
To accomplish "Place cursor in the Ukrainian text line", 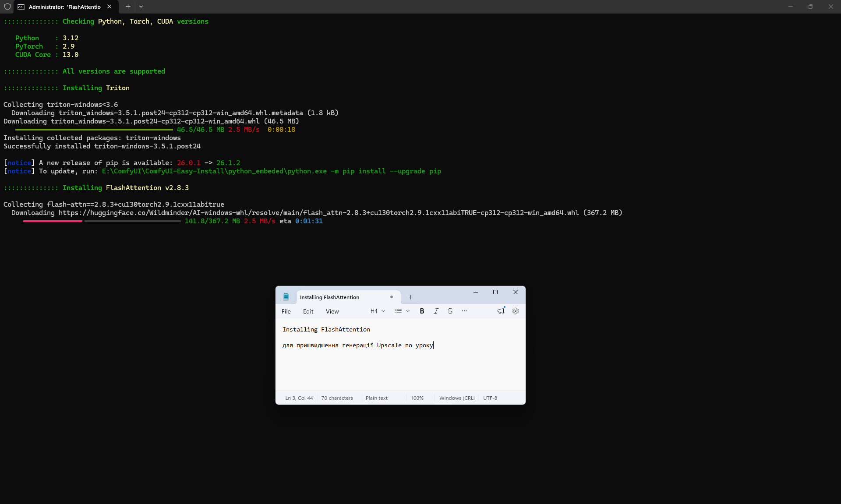I will point(357,345).
